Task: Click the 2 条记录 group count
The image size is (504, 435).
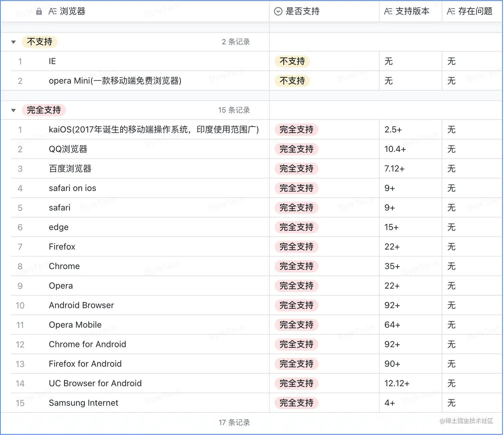Action: (236, 42)
